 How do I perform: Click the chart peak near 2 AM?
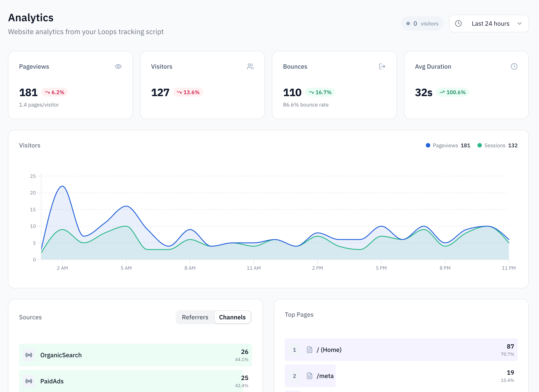(62, 187)
